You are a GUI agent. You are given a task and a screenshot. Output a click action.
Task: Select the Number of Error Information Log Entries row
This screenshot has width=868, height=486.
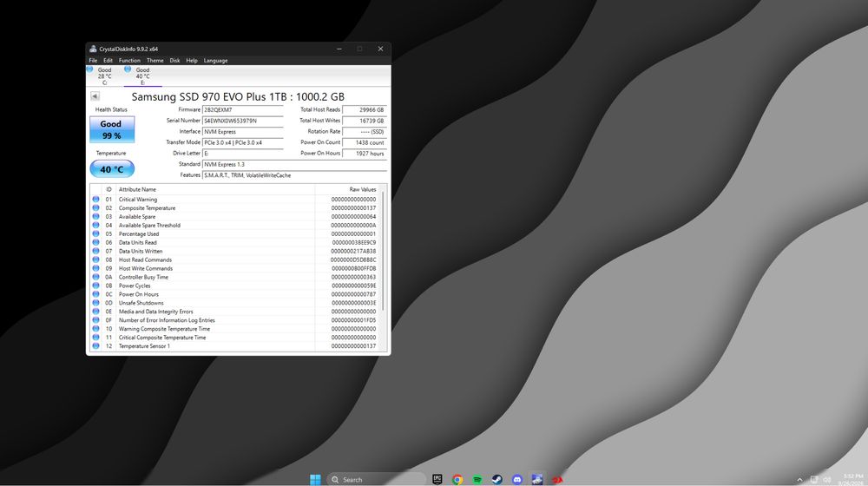(235, 320)
